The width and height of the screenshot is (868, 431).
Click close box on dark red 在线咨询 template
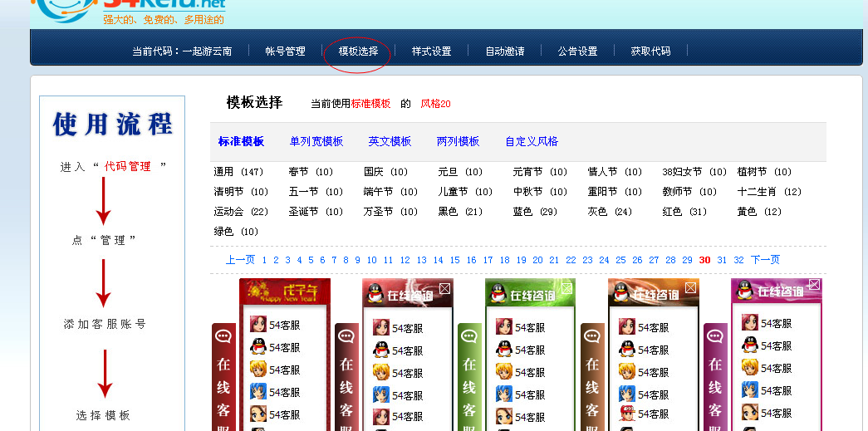click(444, 288)
